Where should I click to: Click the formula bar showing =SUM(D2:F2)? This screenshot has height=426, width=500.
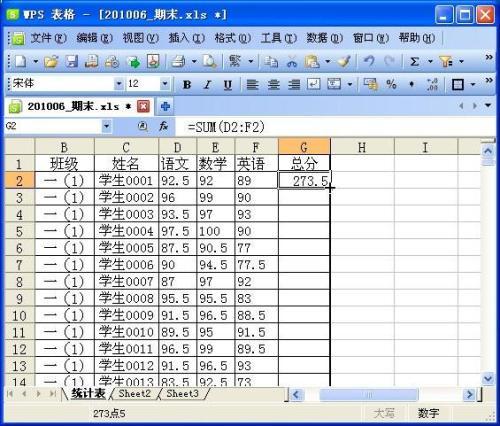click(x=335, y=127)
